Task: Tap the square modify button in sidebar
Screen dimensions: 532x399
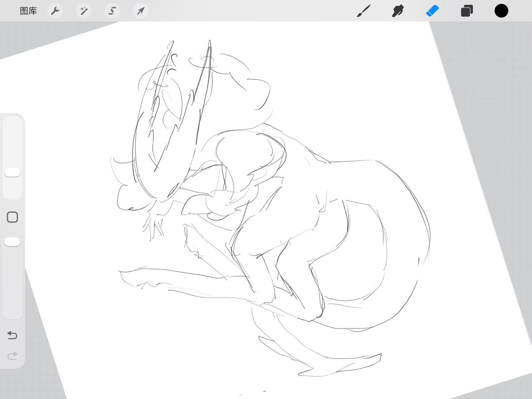Action: coord(12,217)
